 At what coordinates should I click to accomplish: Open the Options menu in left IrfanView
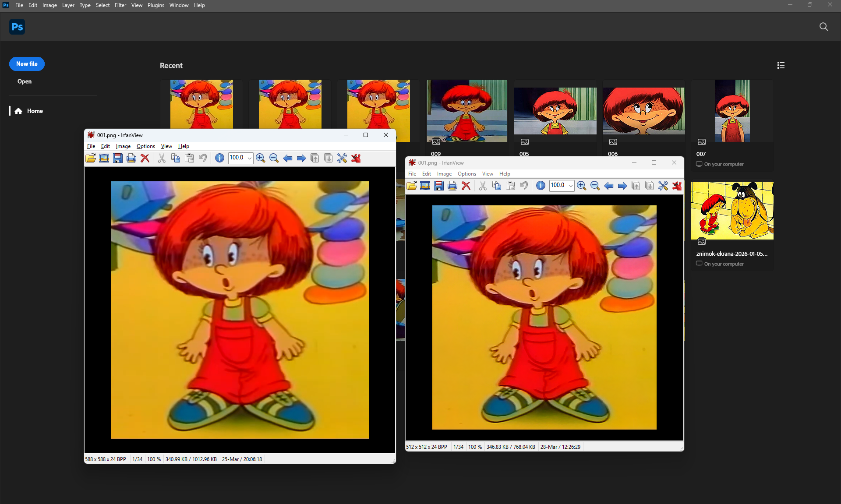coord(146,146)
